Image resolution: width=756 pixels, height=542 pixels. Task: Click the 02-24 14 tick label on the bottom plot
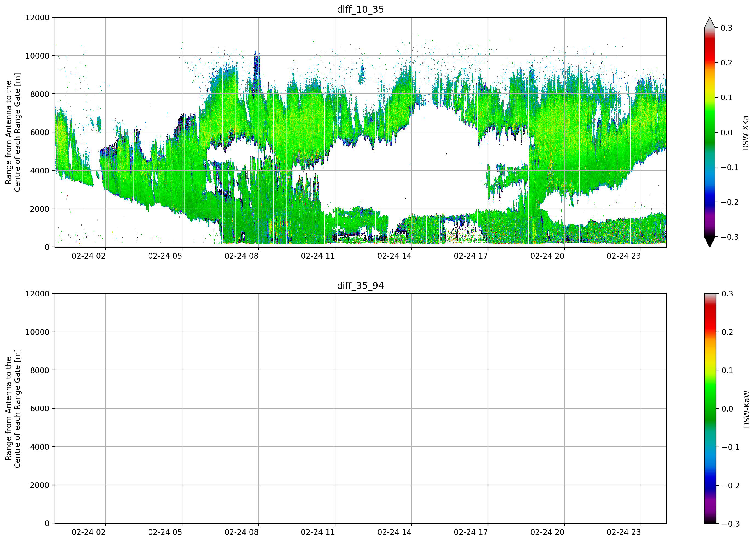coord(394,532)
